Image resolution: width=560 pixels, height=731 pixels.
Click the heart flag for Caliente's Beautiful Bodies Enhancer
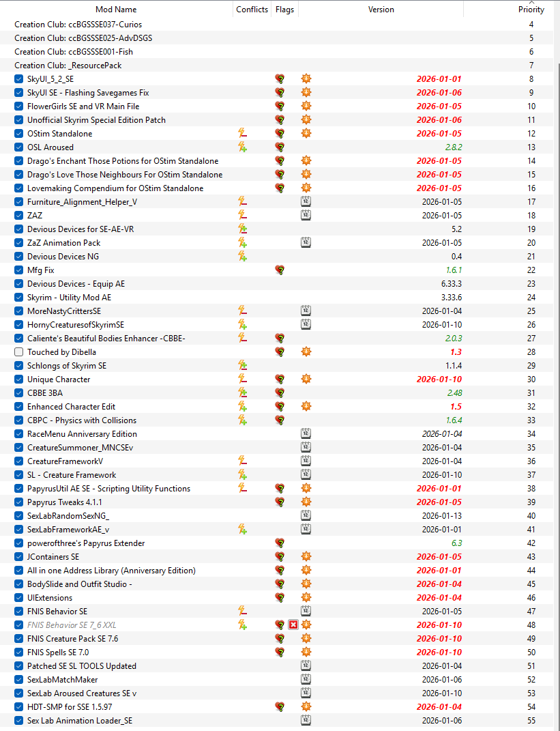[280, 338]
